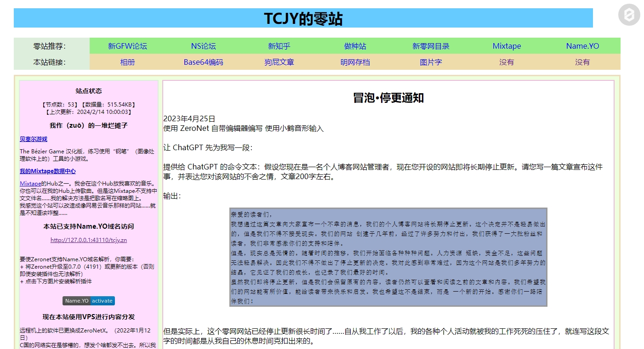Image resolution: width=644 pixels, height=349 pixels.
Task: Open Name.YO link in navigation
Action: pyautogui.click(x=582, y=46)
